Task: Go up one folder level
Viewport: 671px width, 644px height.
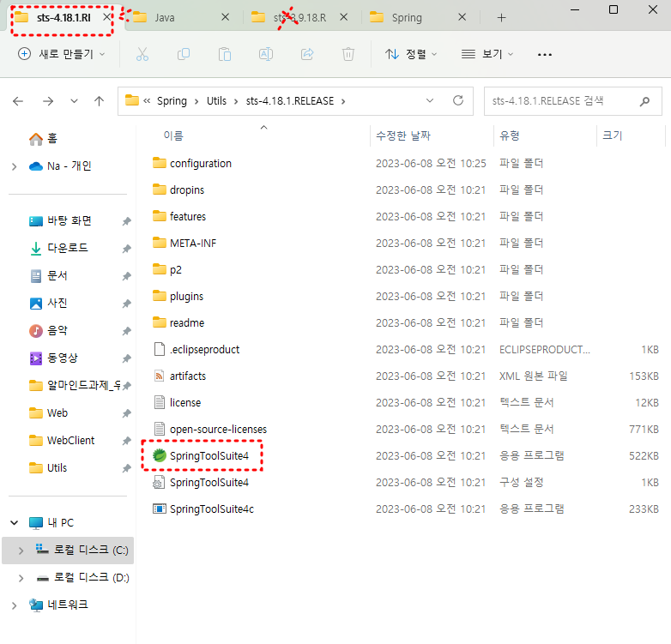Action: point(99,101)
